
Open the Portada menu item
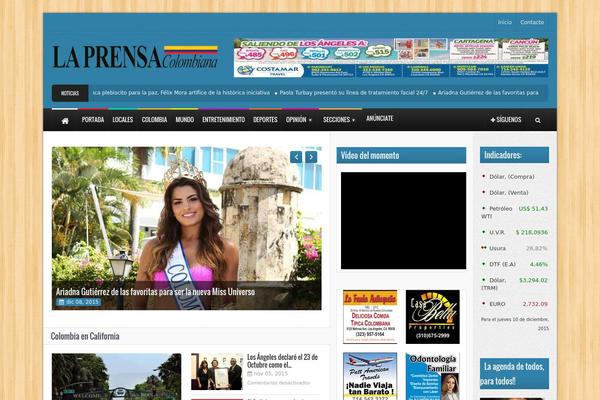tap(93, 120)
